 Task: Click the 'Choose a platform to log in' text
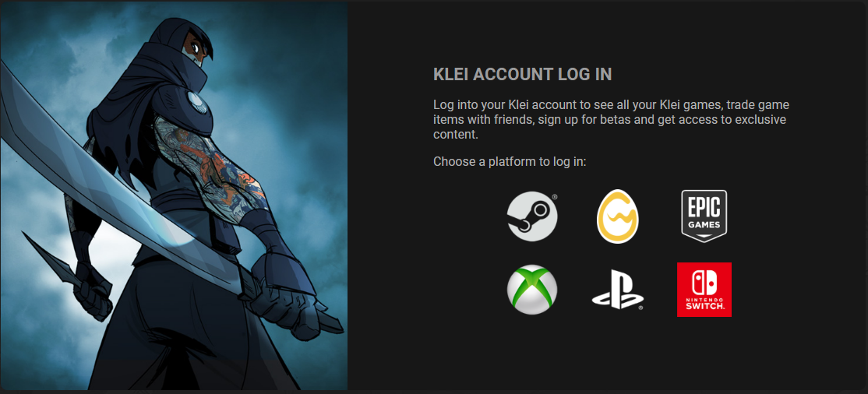coord(510,162)
